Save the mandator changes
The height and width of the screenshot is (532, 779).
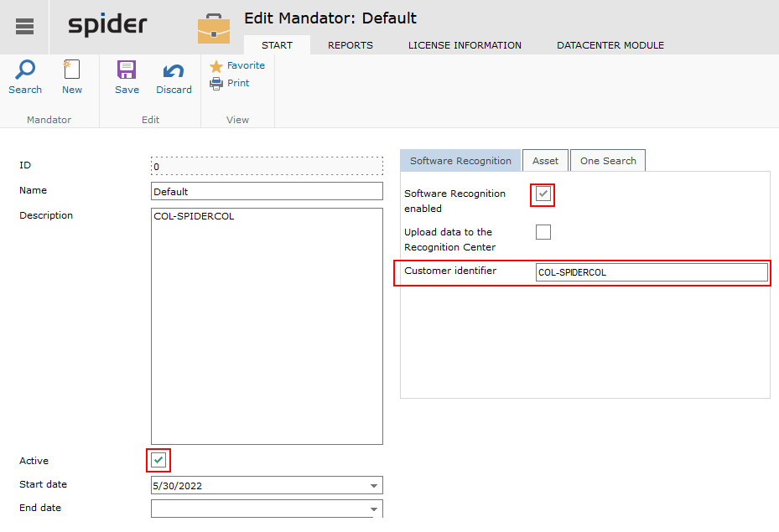click(x=127, y=77)
